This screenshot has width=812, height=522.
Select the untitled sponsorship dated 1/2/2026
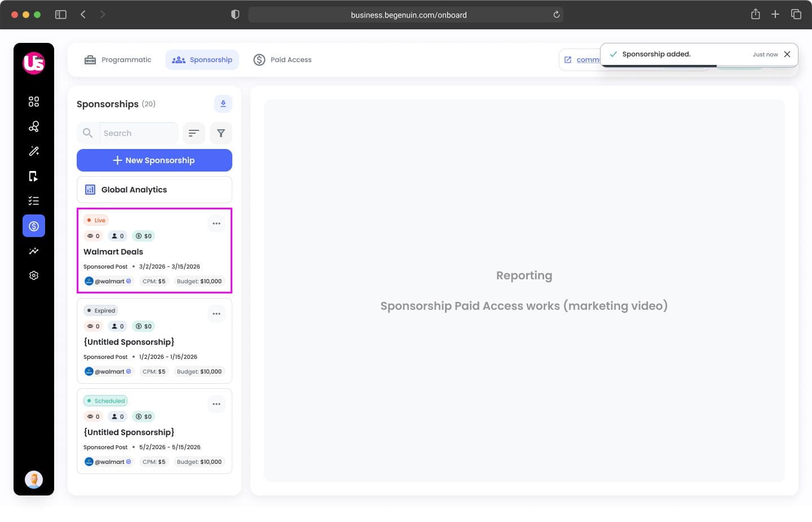click(129, 342)
